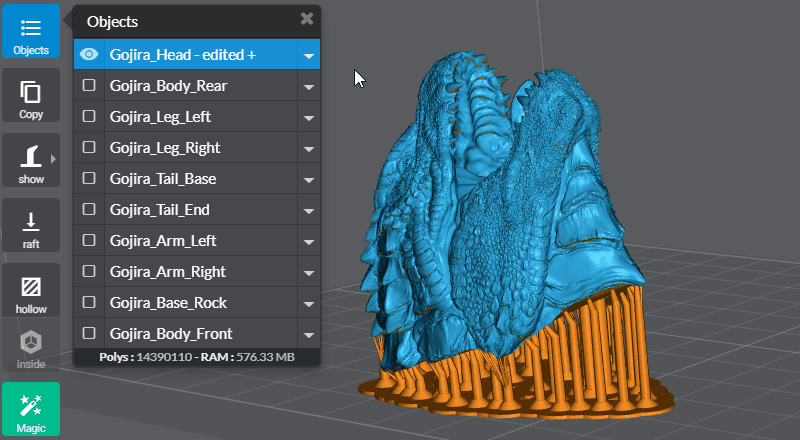This screenshot has height=440, width=800.
Task: Check the Gojira_Leg_Right checkbox
Action: 89,147
